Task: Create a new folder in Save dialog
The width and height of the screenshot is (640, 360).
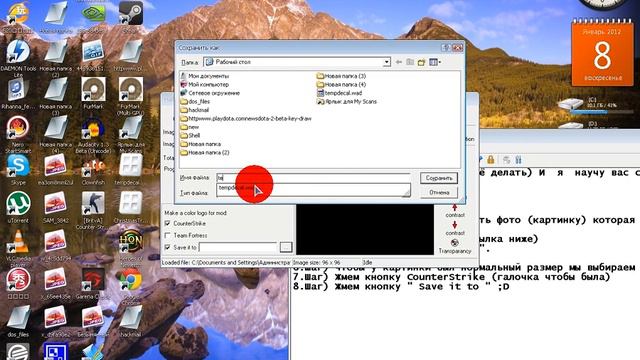Action: tap(421, 62)
